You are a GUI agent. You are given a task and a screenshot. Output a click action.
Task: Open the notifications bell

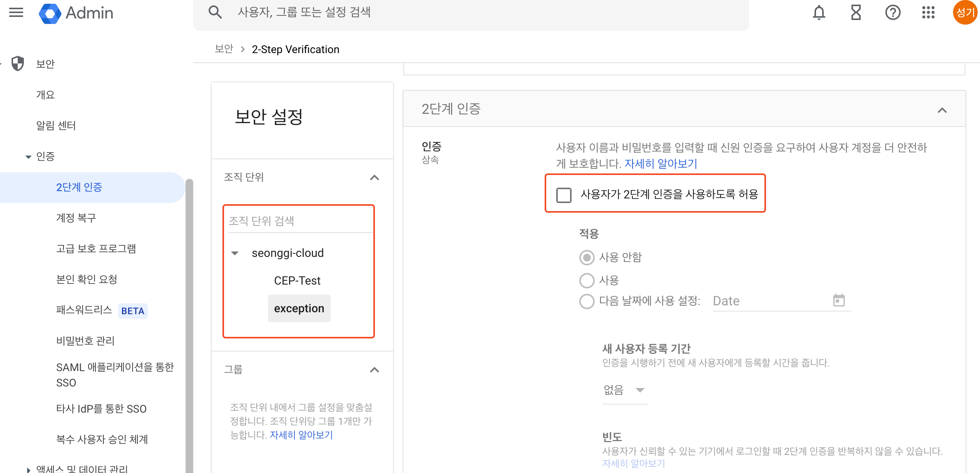pos(819,13)
